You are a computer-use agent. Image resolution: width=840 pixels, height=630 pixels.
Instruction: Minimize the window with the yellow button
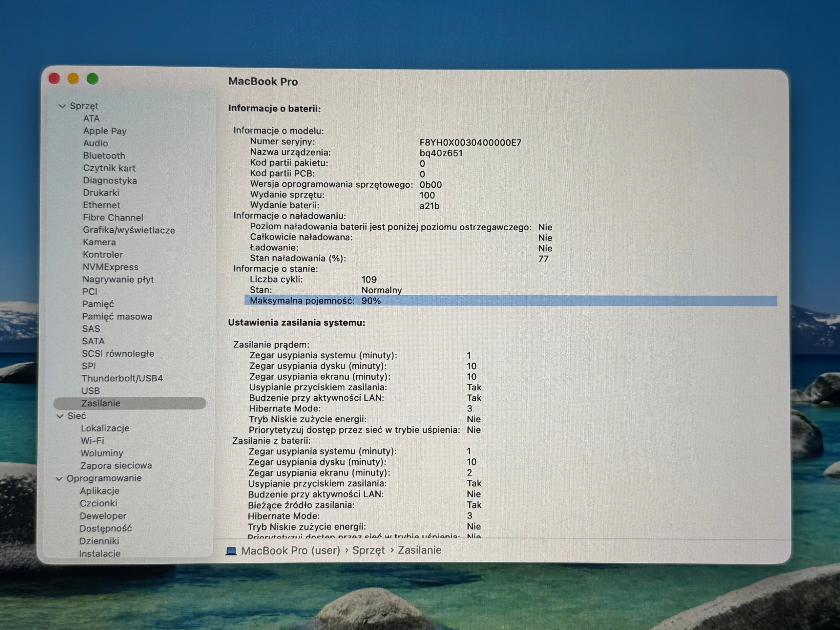click(73, 79)
